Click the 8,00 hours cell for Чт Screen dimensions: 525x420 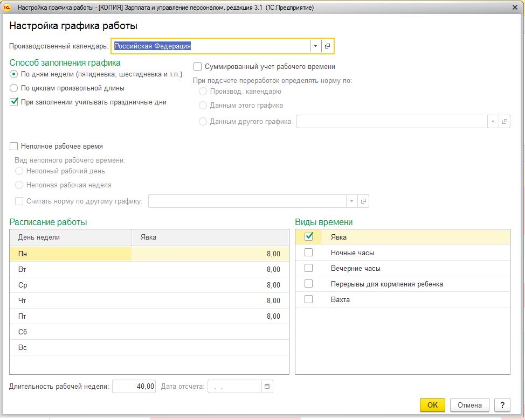pyautogui.click(x=210, y=300)
